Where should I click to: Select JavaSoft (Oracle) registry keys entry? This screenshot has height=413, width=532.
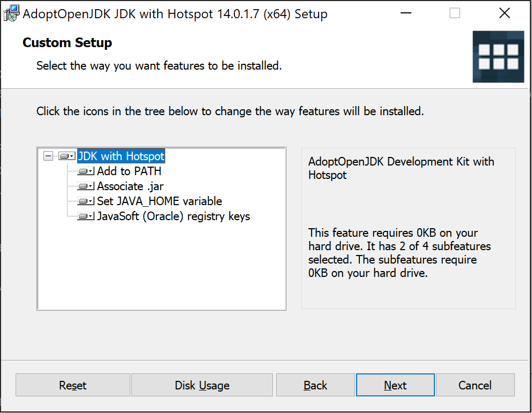click(173, 216)
